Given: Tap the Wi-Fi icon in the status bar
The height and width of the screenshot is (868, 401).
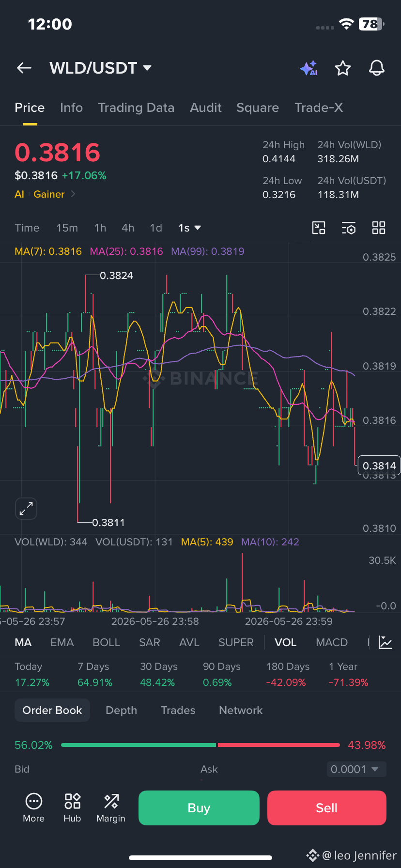Looking at the screenshot, I should click(346, 24).
